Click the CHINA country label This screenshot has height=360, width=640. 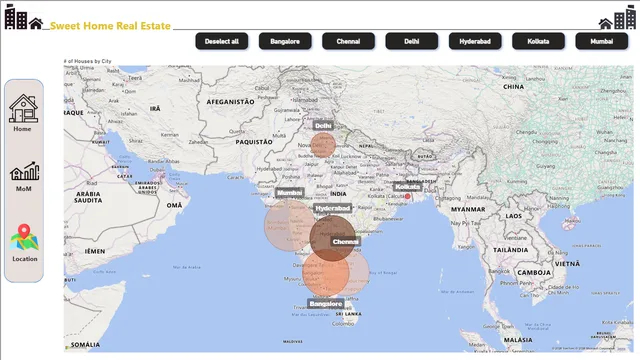click(513, 87)
